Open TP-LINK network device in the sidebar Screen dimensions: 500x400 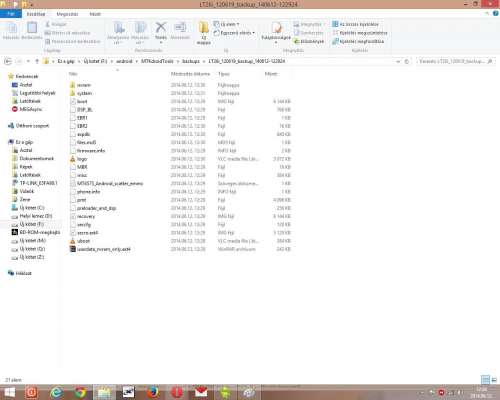tap(35, 183)
